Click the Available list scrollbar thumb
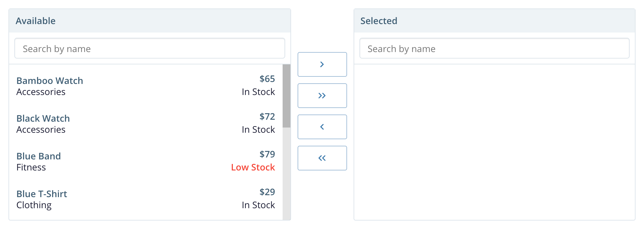Screen dimensions: 644x229 (287, 96)
